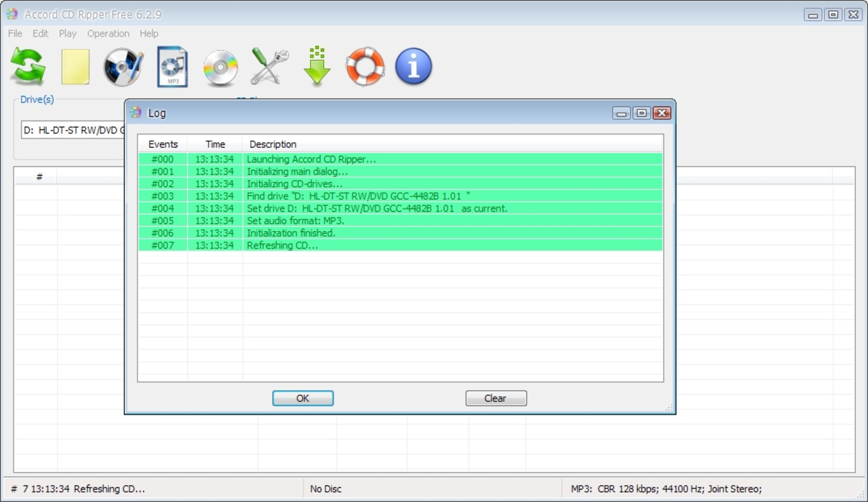The width and height of the screenshot is (868, 502).
Task: Minimize the Accord CD Ripper main window
Action: click(x=813, y=14)
